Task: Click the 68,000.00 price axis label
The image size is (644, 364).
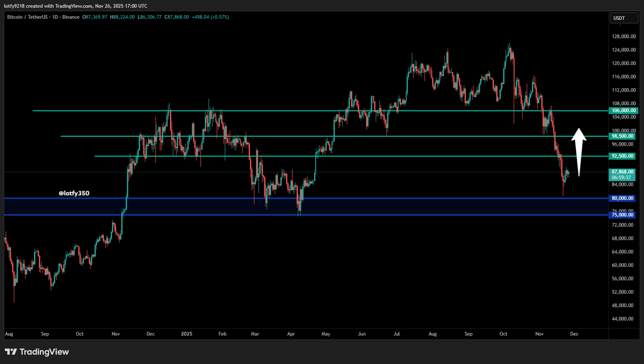Action: (x=623, y=238)
